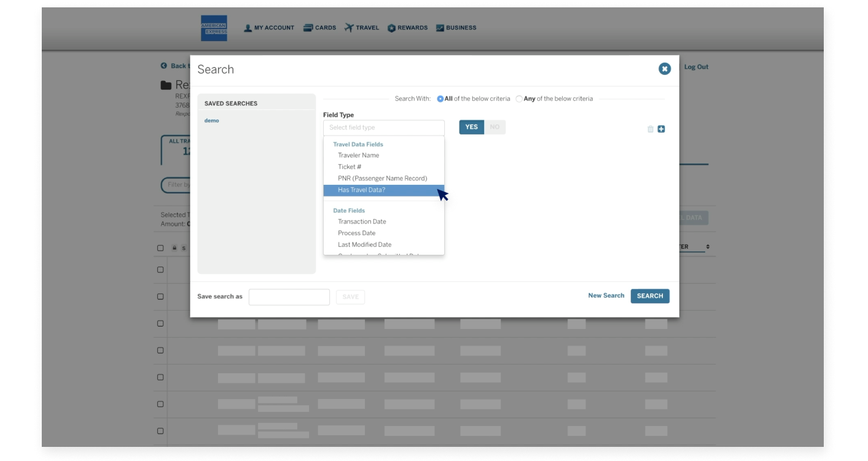Select "Traveler Name" under Travel Data Fields
Viewport: 868px width, 461px height.
pyautogui.click(x=359, y=155)
